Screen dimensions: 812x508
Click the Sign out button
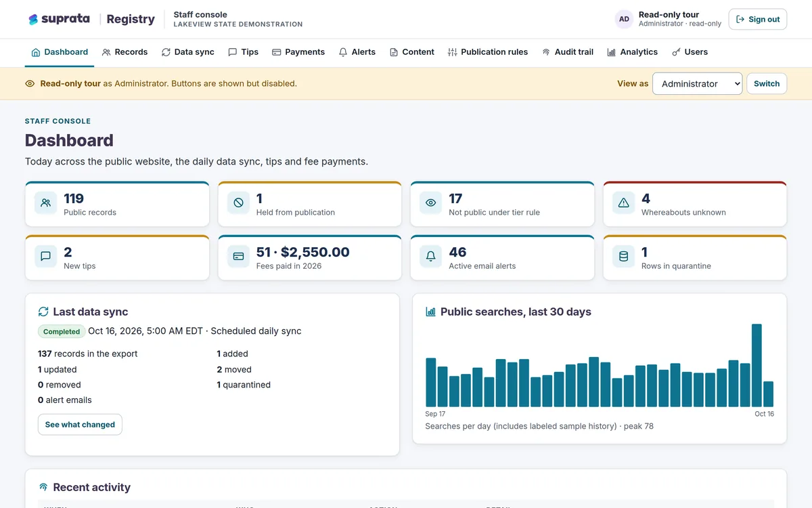pos(758,20)
